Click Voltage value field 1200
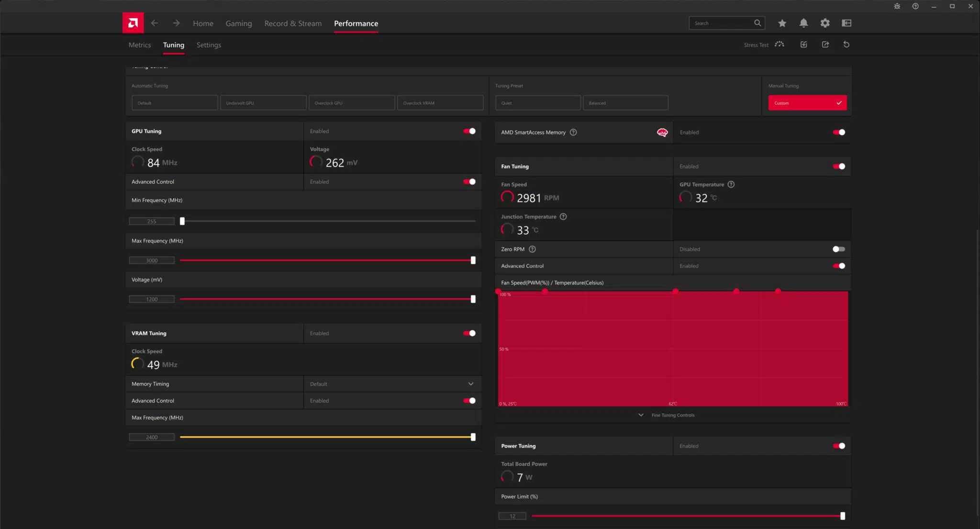 pyautogui.click(x=152, y=299)
